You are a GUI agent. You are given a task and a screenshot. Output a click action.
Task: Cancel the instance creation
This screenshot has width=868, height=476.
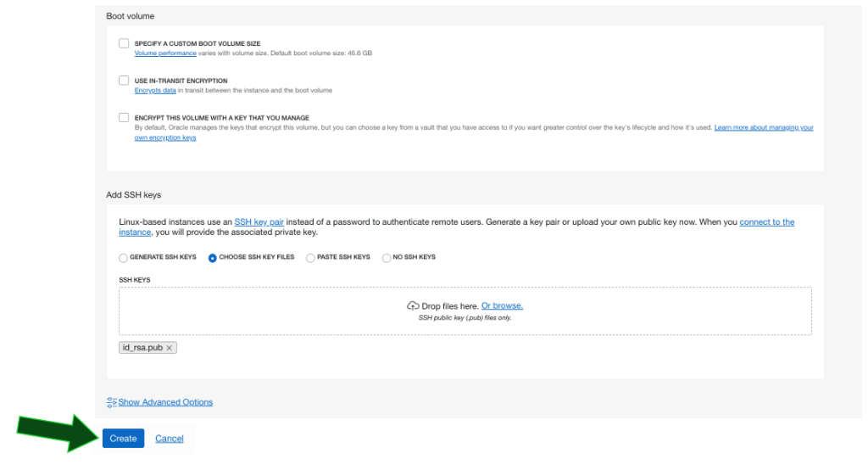click(170, 439)
